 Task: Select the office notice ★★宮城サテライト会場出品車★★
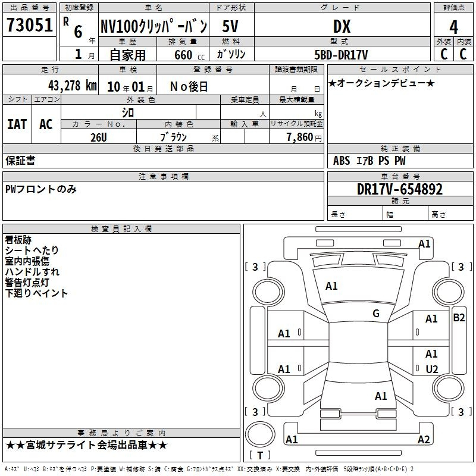point(86,445)
